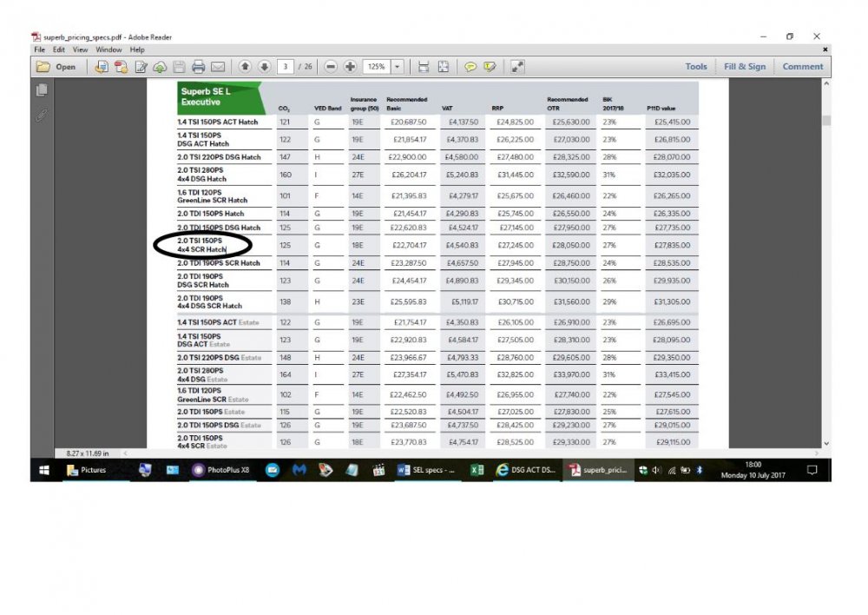Click the Convert file to PDF icon
868x615 pixels.
coord(121,67)
